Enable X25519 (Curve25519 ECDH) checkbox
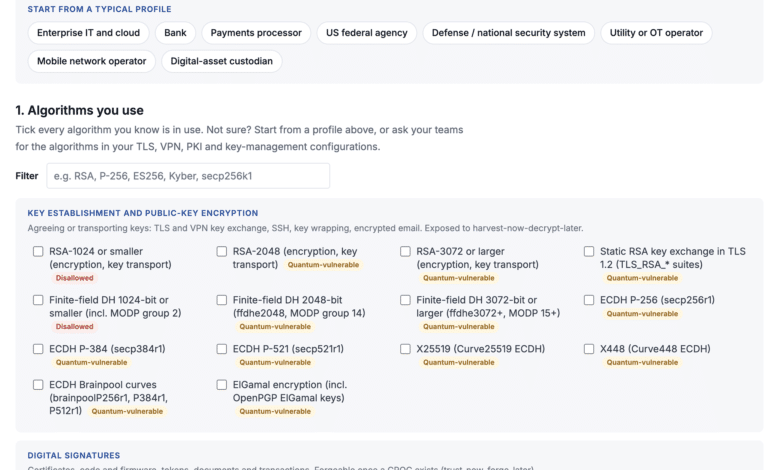The width and height of the screenshot is (780, 470). 405,349
